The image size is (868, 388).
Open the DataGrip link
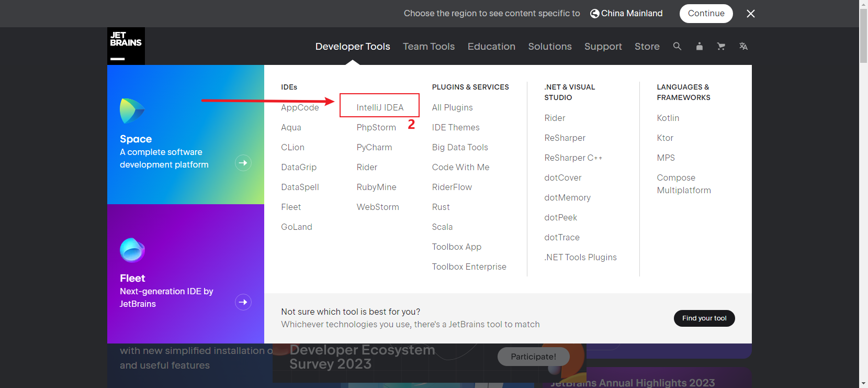(299, 167)
